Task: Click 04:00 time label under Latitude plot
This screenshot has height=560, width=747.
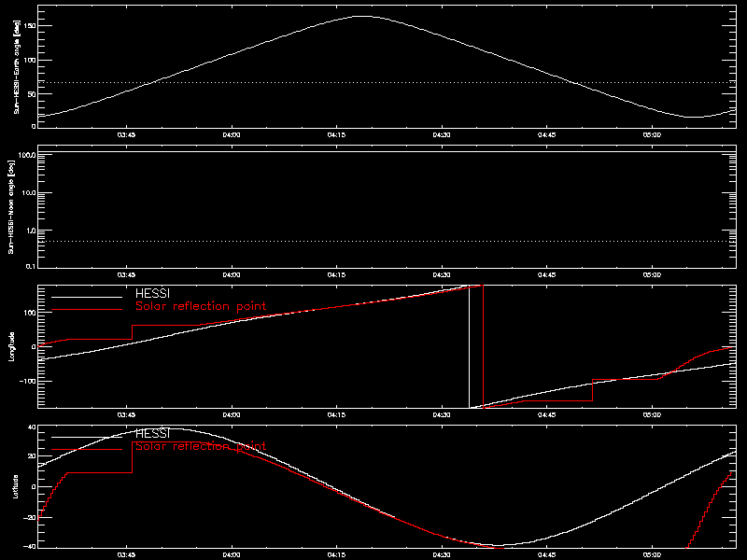Action: [232, 555]
